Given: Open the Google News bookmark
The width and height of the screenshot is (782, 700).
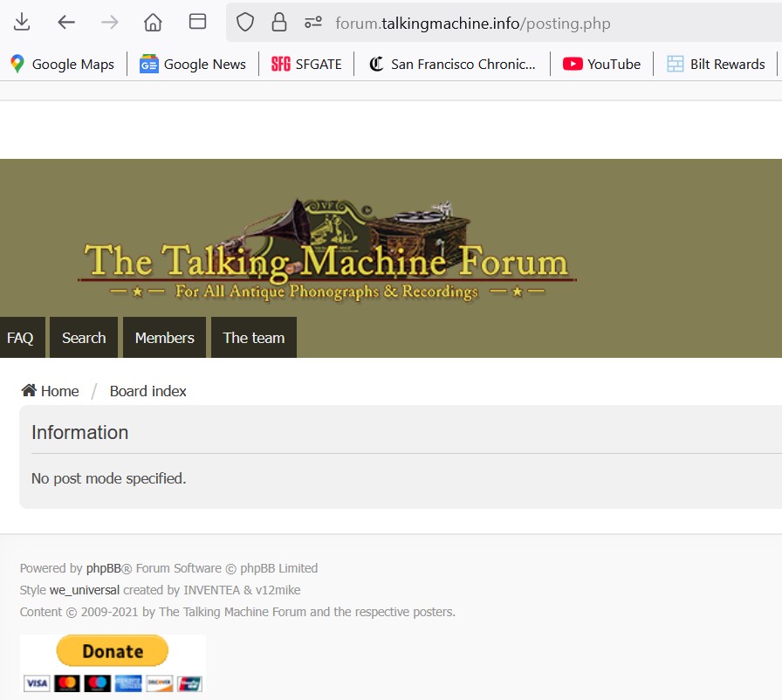Looking at the screenshot, I should [x=193, y=64].
